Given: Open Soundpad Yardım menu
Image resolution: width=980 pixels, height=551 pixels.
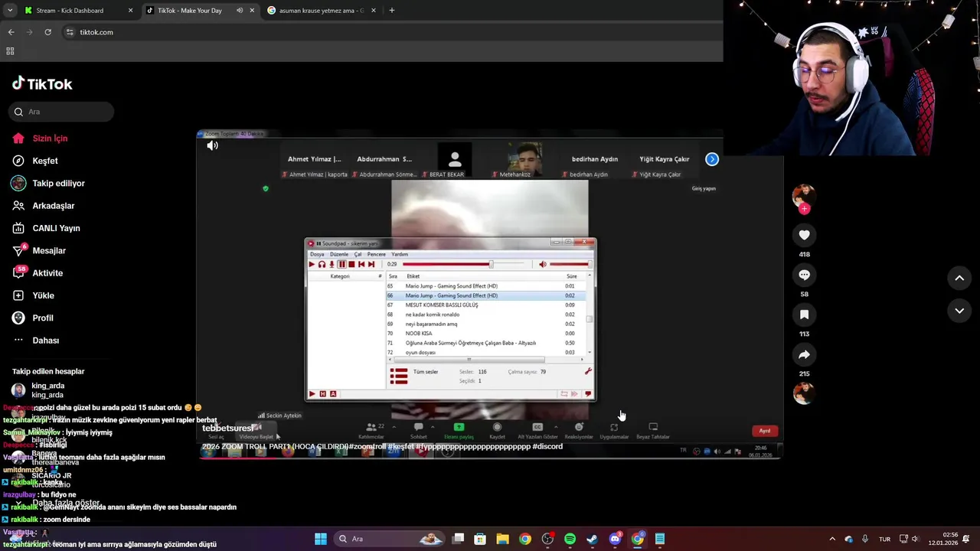Looking at the screenshot, I should [x=400, y=254].
